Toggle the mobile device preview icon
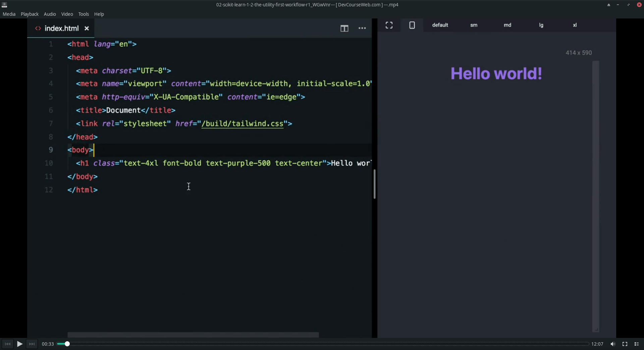This screenshot has width=644, height=350. tap(412, 25)
